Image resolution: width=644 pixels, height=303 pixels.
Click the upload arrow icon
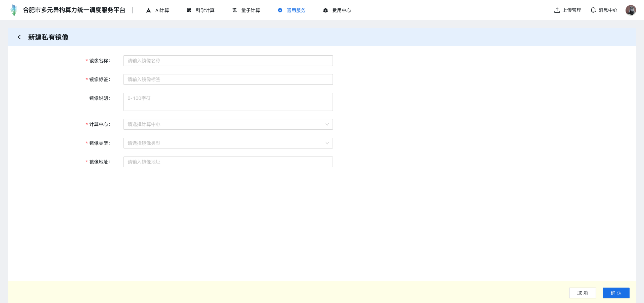click(x=557, y=10)
